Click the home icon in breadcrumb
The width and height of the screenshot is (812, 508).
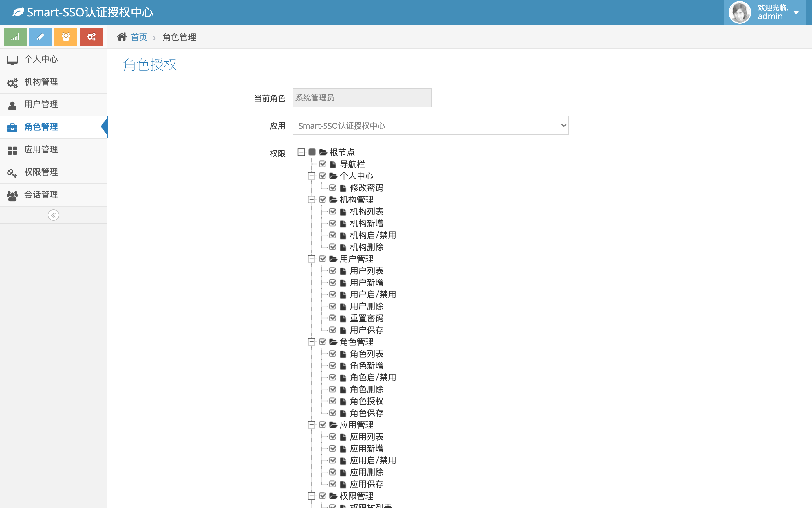point(122,37)
